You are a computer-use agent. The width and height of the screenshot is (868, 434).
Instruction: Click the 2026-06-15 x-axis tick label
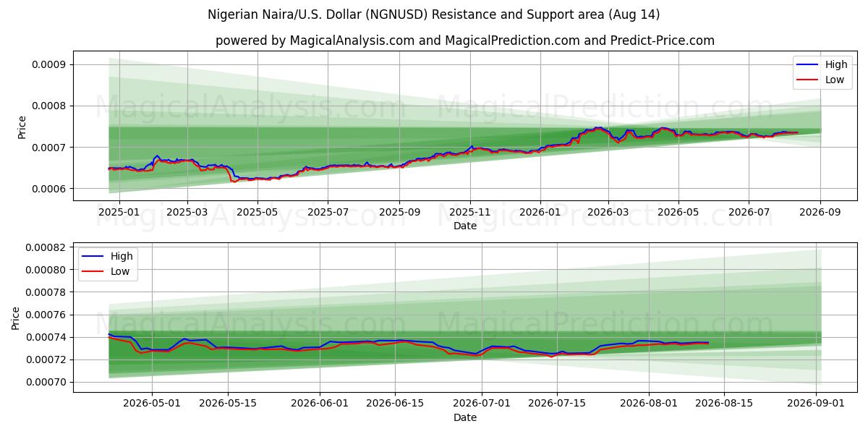pyautogui.click(x=395, y=404)
